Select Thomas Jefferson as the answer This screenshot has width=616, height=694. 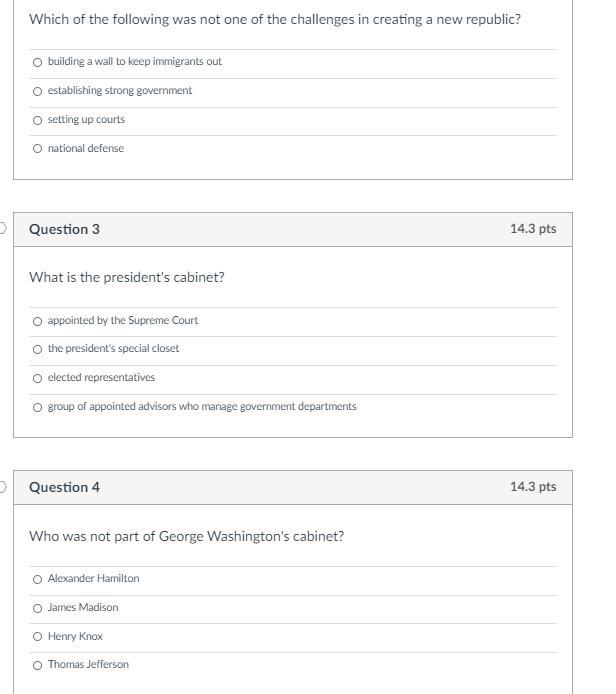[38, 665]
